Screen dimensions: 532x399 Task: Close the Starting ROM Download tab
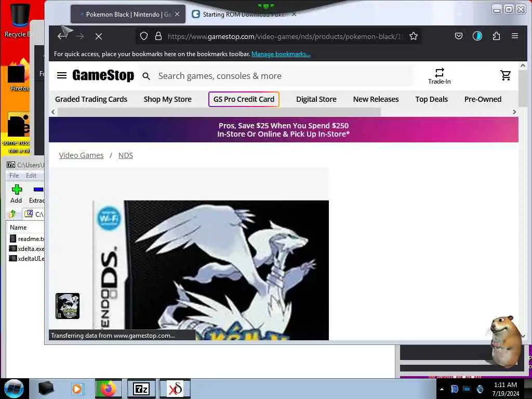click(x=294, y=14)
